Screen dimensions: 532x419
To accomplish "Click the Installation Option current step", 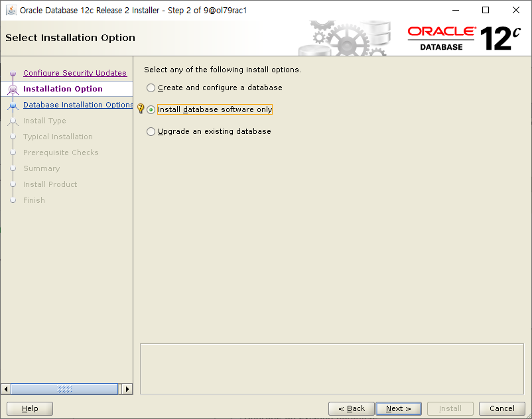I will coord(63,89).
